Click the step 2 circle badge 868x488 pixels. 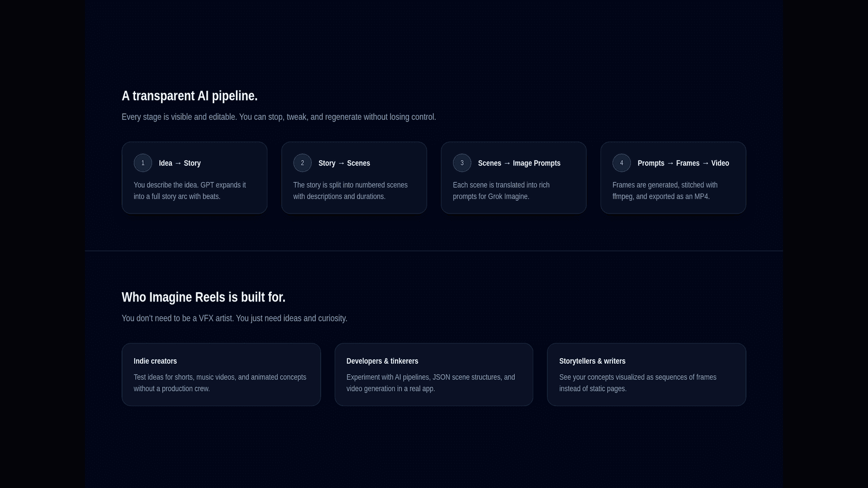click(x=302, y=163)
